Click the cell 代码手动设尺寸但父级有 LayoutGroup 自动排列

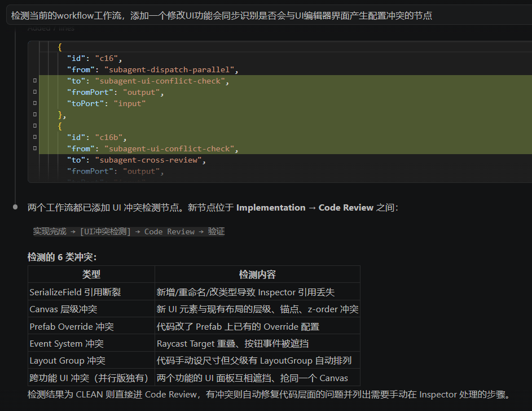[257, 360]
